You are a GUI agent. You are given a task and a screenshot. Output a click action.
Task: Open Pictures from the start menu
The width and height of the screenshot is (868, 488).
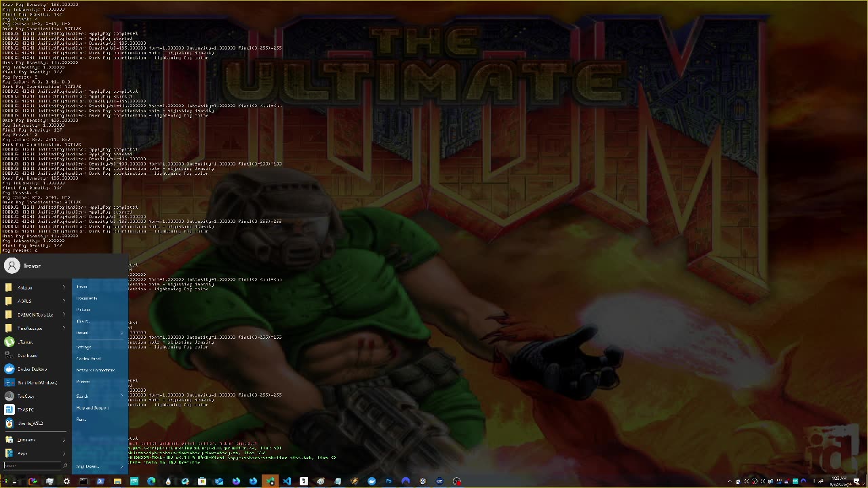point(83,310)
